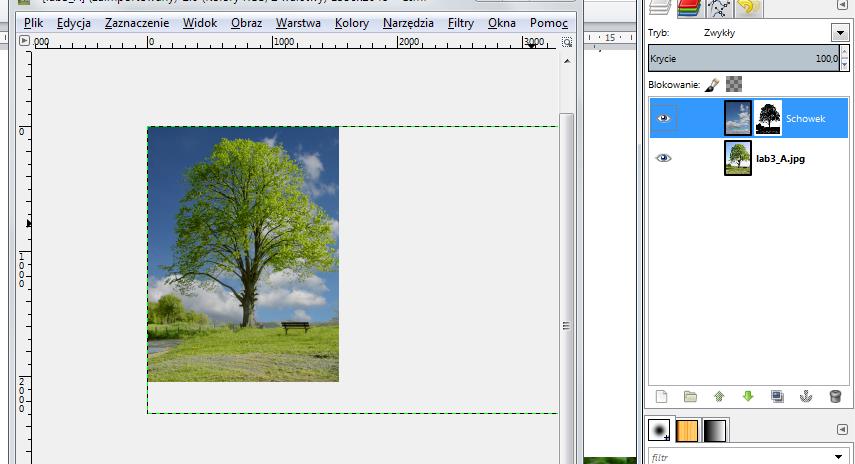This screenshot has width=855, height=464.
Task: Duplicate the selected layer
Action: coord(777,396)
